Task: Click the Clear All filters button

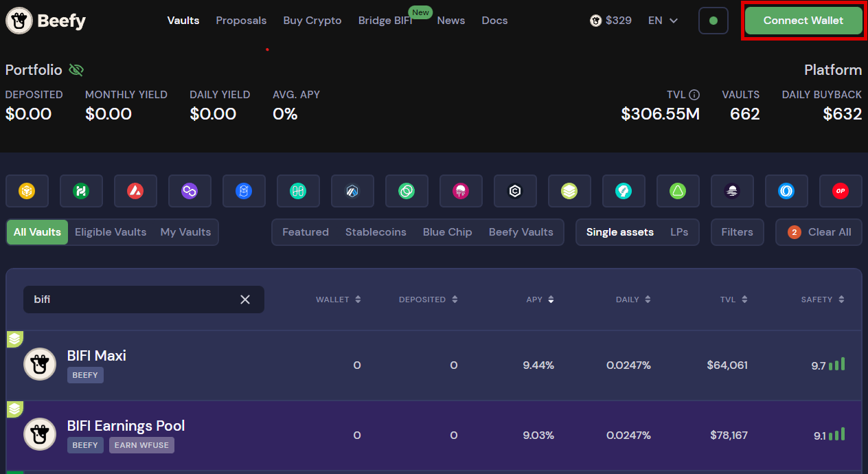Action: [819, 232]
